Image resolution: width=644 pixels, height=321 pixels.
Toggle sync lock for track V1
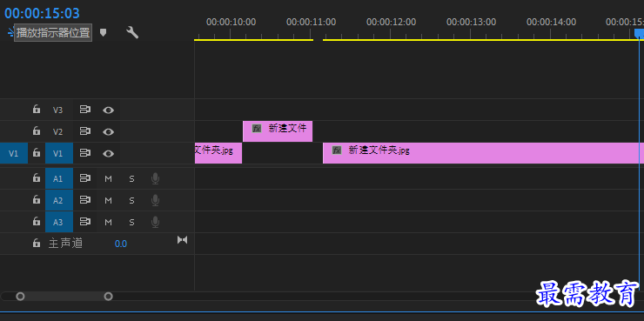84,153
